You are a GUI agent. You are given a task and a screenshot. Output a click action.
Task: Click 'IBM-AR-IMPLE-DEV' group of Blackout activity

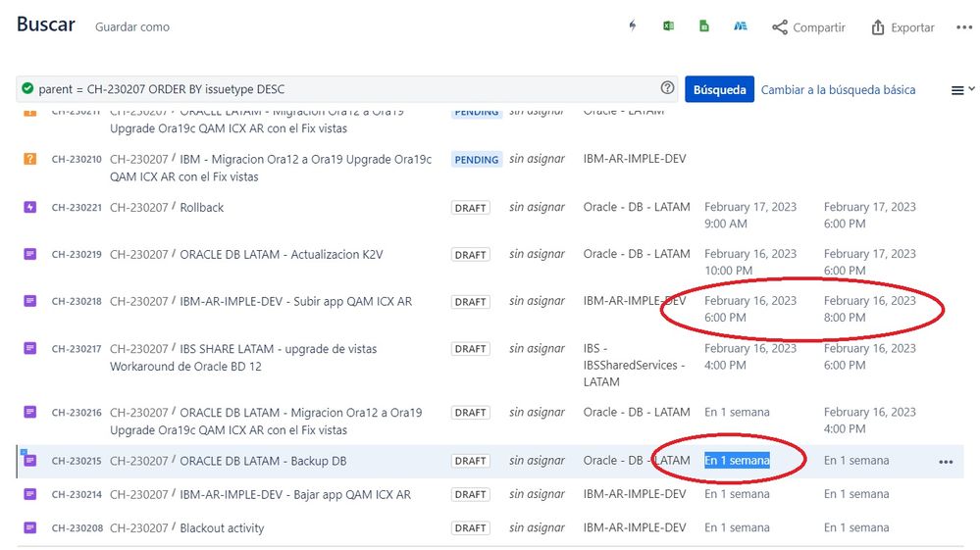pyautogui.click(x=635, y=527)
